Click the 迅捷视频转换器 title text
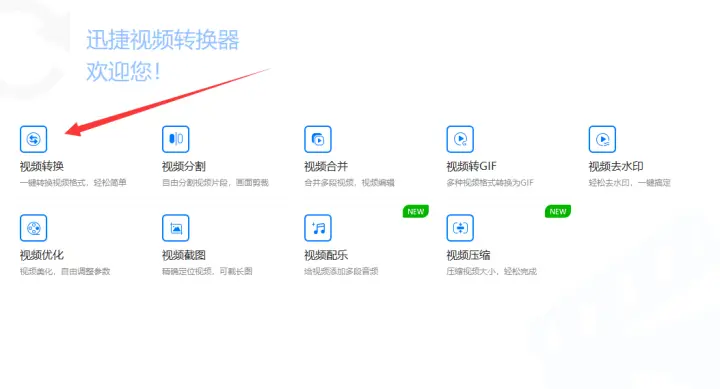Image resolution: width=720 pixels, height=389 pixels. (163, 40)
